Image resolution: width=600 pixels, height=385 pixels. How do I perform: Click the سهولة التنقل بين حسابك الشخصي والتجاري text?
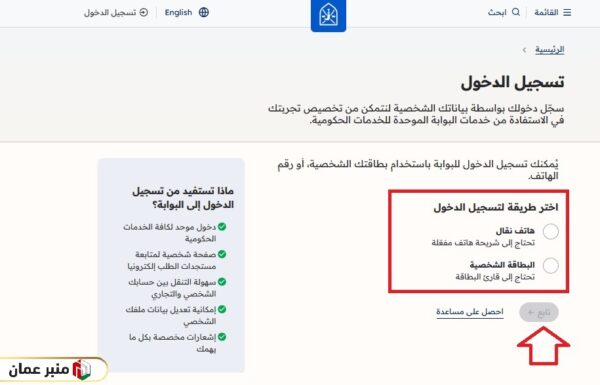click(x=172, y=288)
